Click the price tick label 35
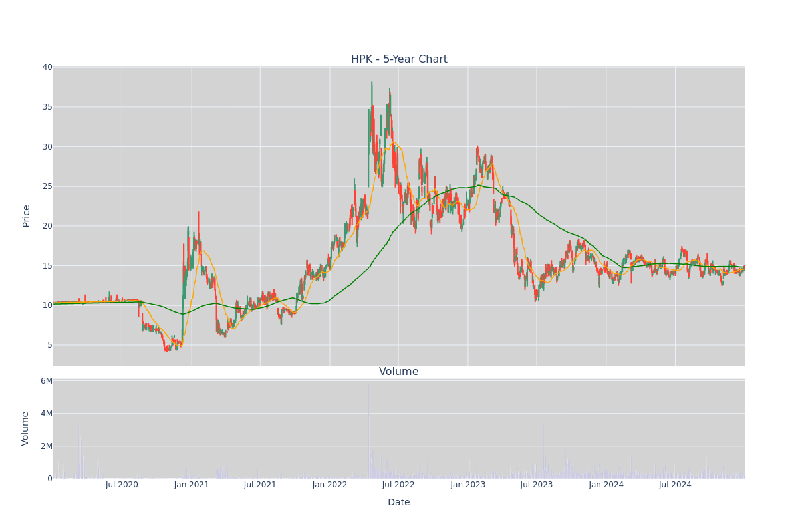798x532 pixels. 47,107
